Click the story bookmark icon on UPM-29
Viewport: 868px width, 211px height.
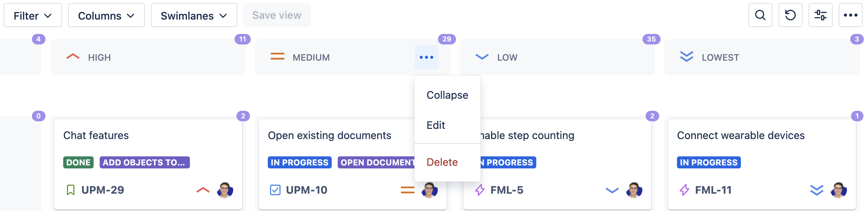(x=70, y=190)
